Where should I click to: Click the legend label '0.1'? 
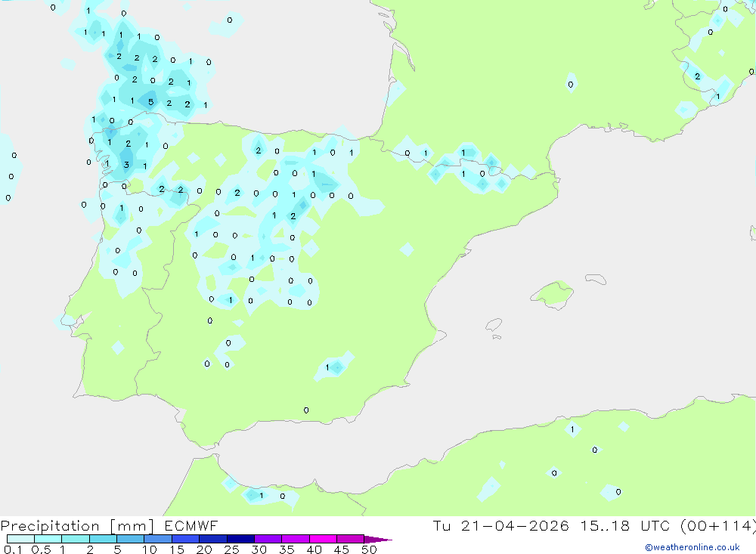point(13,549)
